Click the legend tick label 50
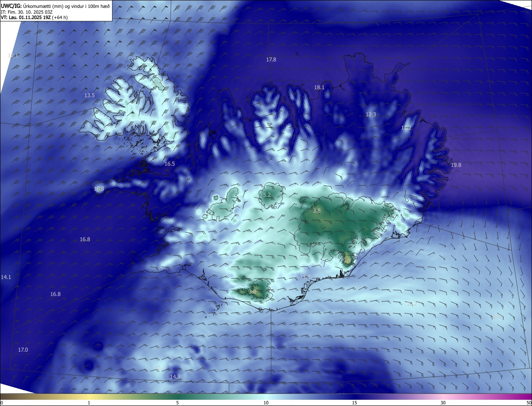The height and width of the screenshot is (406, 532). [529, 403]
